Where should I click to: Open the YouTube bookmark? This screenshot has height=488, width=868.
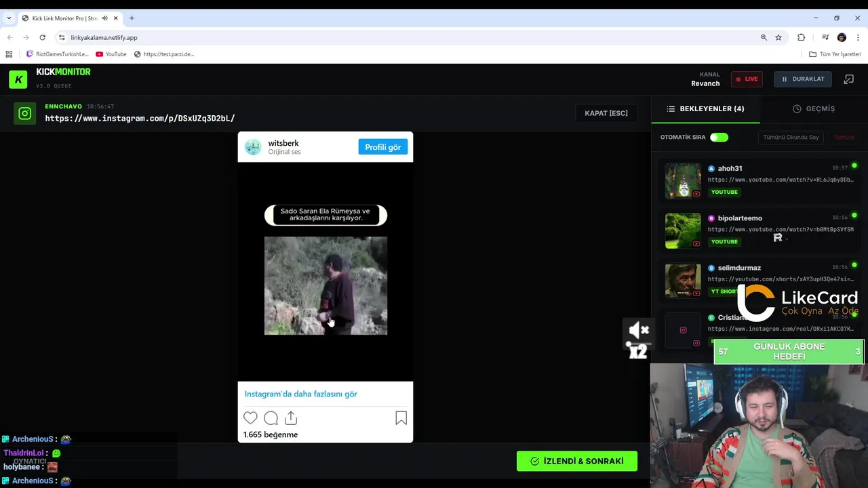click(x=111, y=54)
